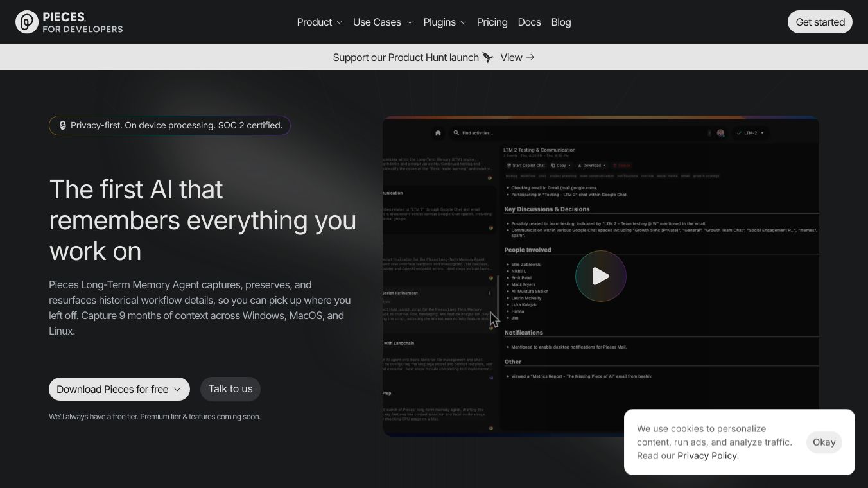This screenshot has width=868, height=488.
Task: Click Start Copilot Chat in the preview
Action: tap(526, 165)
